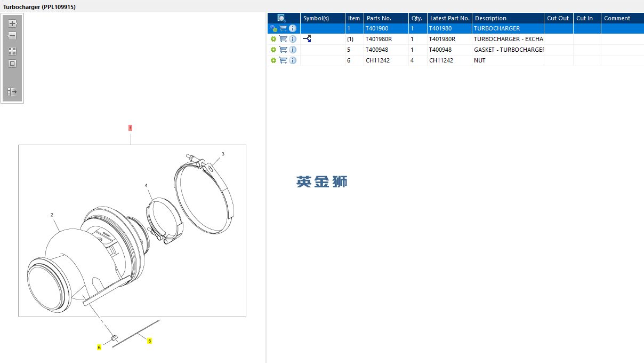Select highlighted callout 6 in the diagram
Screen dimensions: 644x363
click(99, 348)
